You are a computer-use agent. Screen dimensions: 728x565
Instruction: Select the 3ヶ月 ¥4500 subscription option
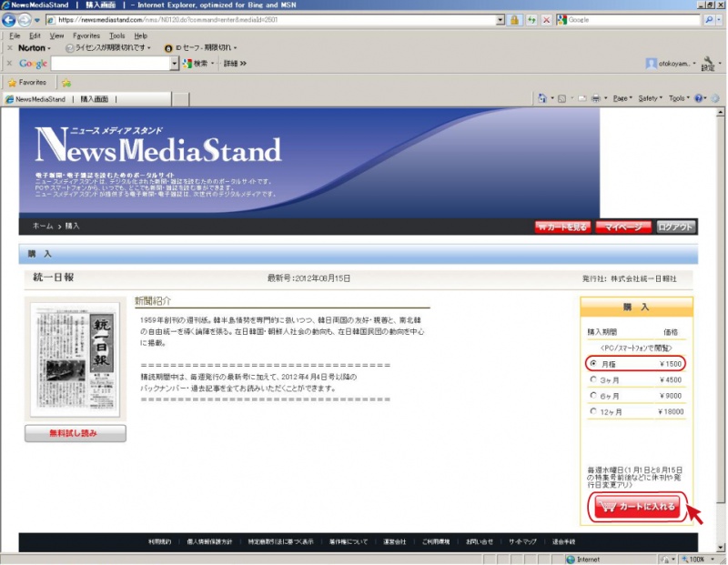pos(593,379)
